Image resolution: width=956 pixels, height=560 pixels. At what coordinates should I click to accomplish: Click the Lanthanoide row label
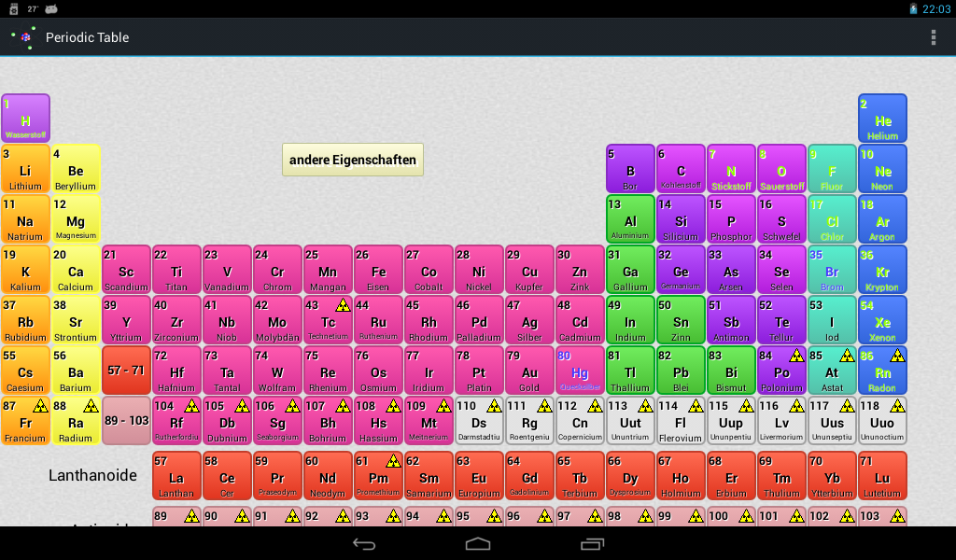(x=92, y=475)
